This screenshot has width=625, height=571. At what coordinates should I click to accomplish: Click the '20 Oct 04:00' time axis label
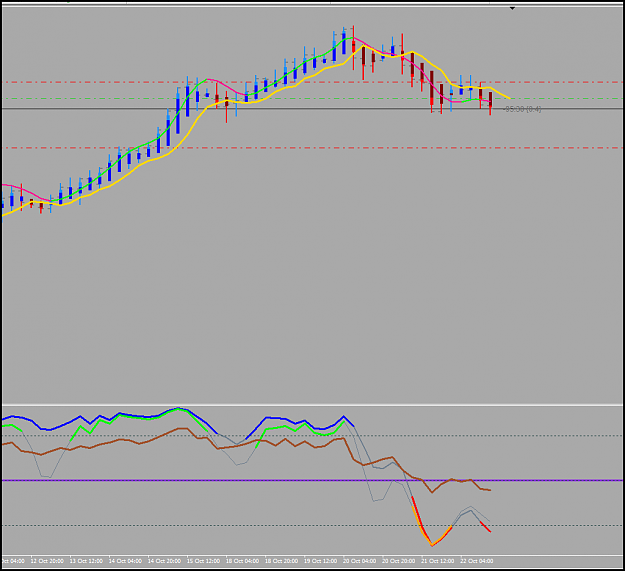pyautogui.click(x=360, y=561)
